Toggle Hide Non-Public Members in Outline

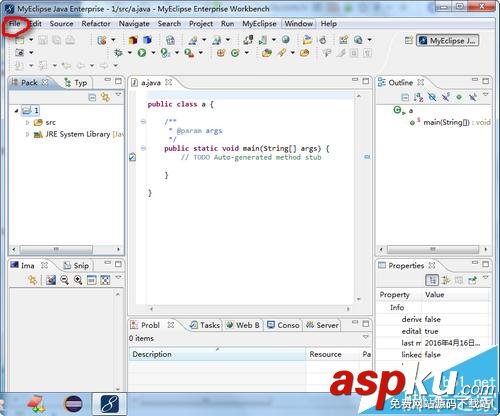coord(459,97)
